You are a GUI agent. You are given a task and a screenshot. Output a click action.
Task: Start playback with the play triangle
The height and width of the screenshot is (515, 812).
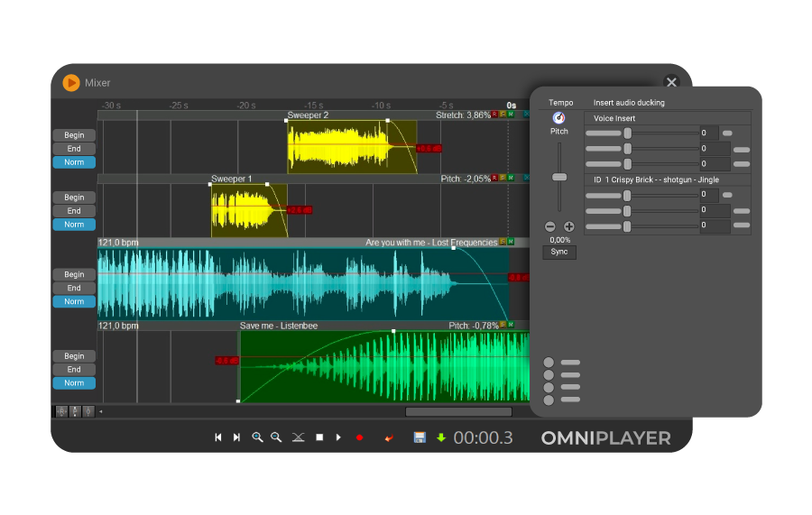pos(338,437)
